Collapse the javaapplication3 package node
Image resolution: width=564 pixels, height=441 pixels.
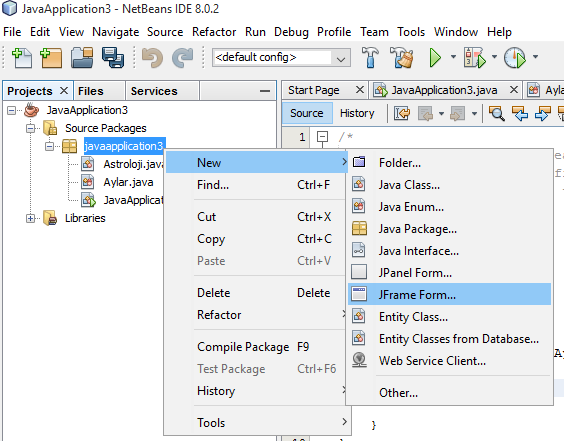[49, 146]
